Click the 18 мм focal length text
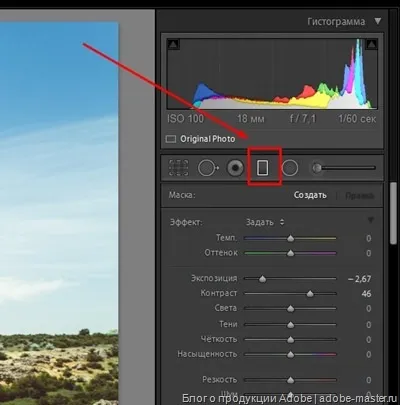Viewport: 400px width, 405px height. pos(251,119)
